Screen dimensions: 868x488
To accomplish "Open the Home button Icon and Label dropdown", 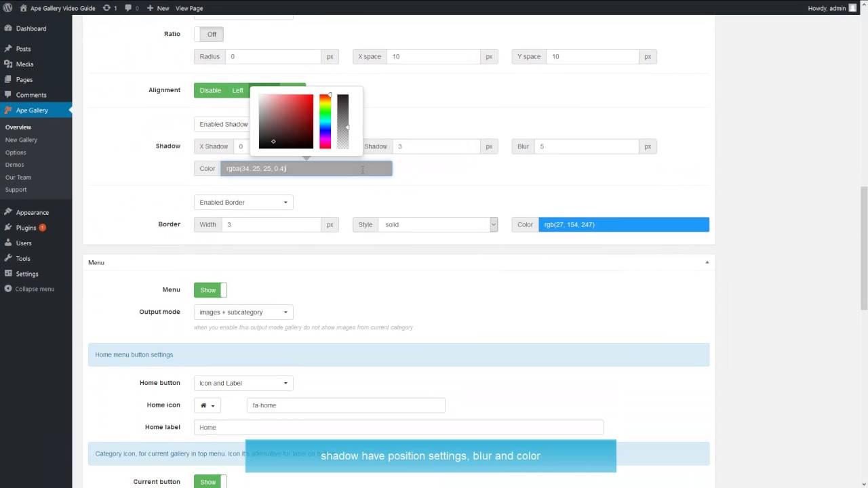I will [x=243, y=384].
